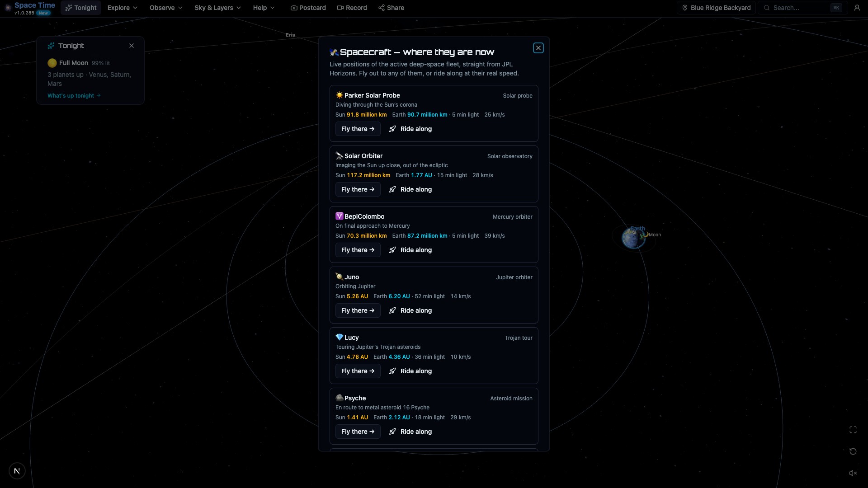The width and height of the screenshot is (868, 488).
Task: Click the 'Trojan tour' tag text
Action: 519,338
